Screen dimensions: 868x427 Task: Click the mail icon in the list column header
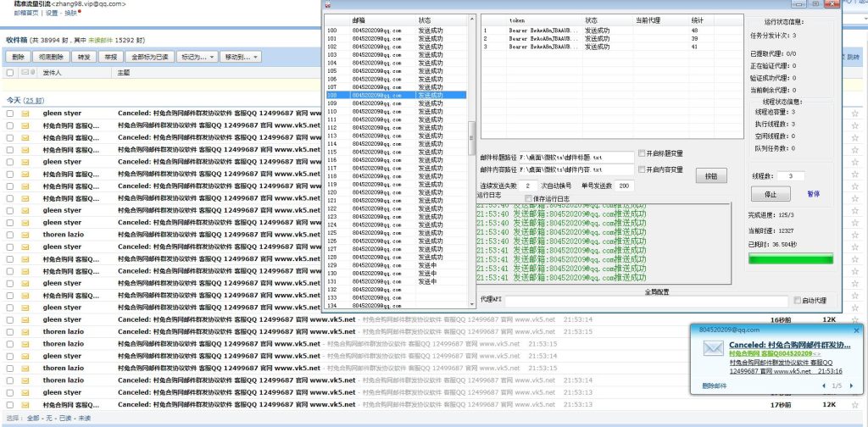coord(25,73)
